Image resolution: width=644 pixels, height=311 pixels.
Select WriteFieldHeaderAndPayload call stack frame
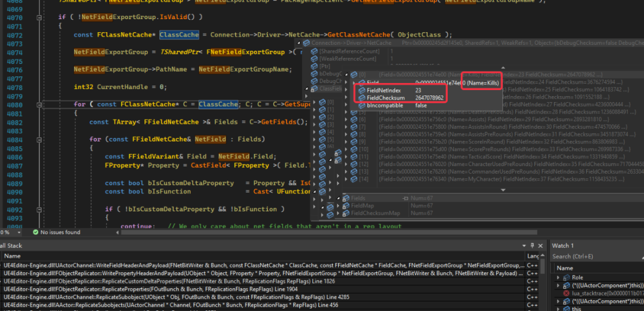(263, 265)
